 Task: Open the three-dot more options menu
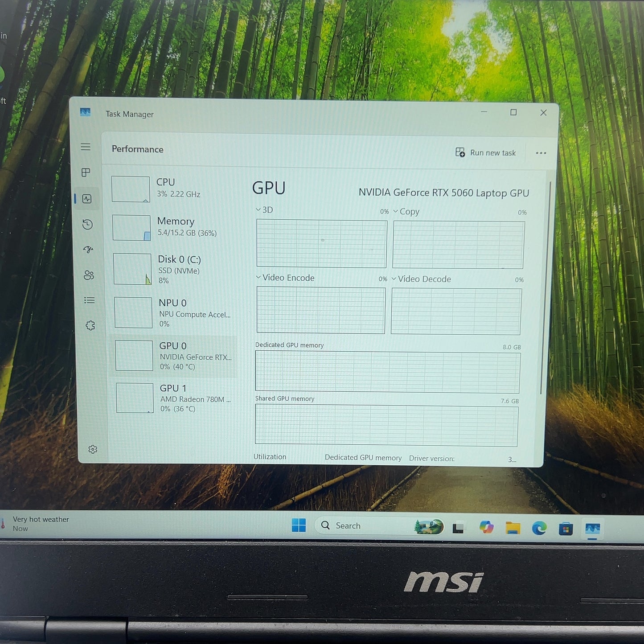541,153
